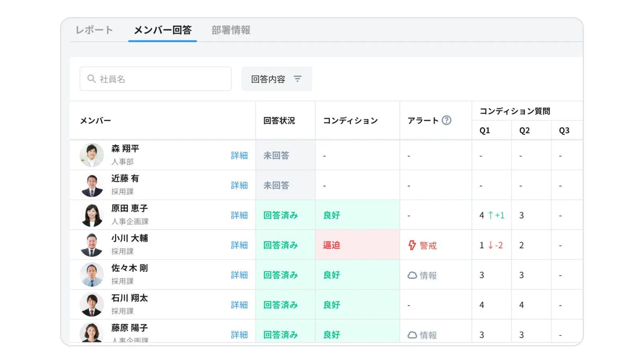This screenshot has height=362, width=644.
Task: Click the help question mark beside アラート header
Action: point(447,120)
